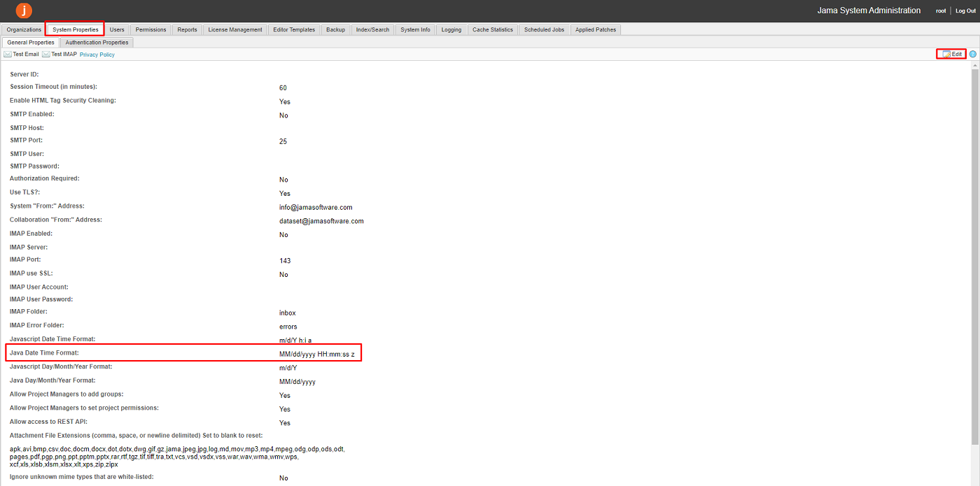Click the Test IMAP envelope icon
This screenshot has width=980, height=486.
46,55
